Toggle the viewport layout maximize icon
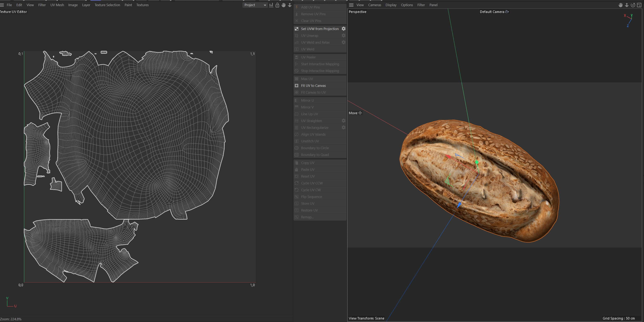This screenshot has width=644, height=322. point(639,5)
